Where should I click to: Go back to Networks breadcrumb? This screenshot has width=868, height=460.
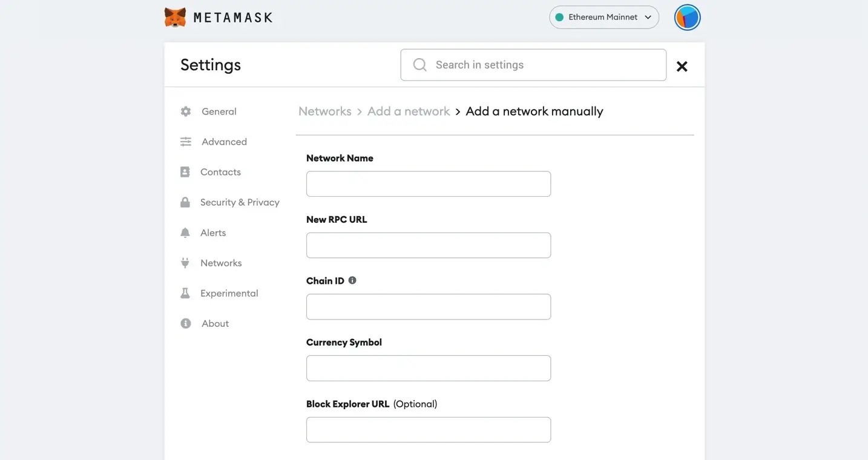coord(325,111)
